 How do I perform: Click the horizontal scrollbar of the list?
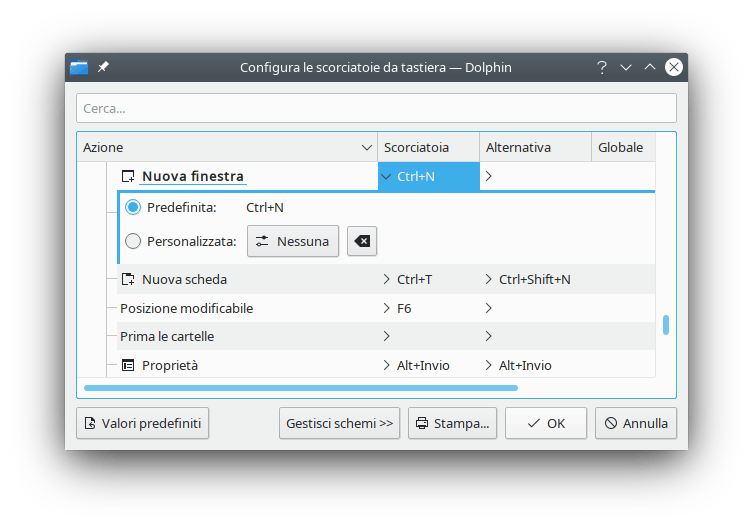[x=301, y=387]
